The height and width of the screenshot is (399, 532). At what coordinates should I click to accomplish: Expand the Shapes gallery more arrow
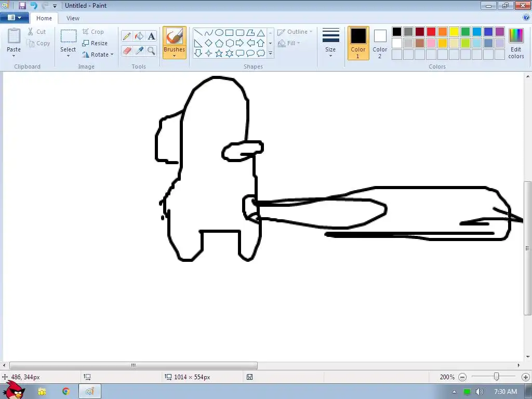point(270,54)
